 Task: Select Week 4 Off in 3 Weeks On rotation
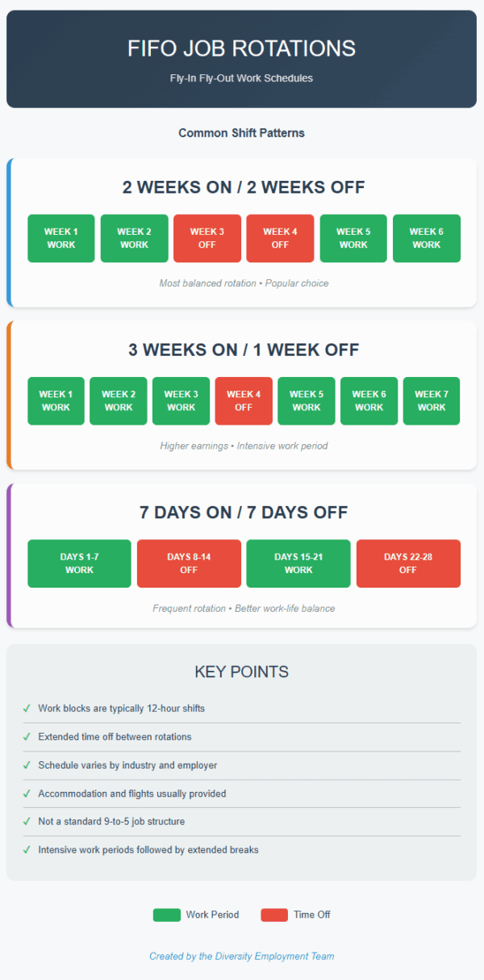click(244, 401)
